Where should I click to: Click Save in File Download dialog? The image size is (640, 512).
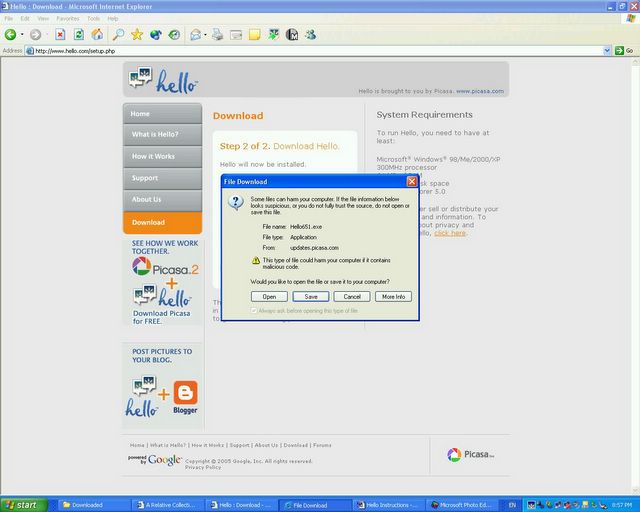point(311,297)
